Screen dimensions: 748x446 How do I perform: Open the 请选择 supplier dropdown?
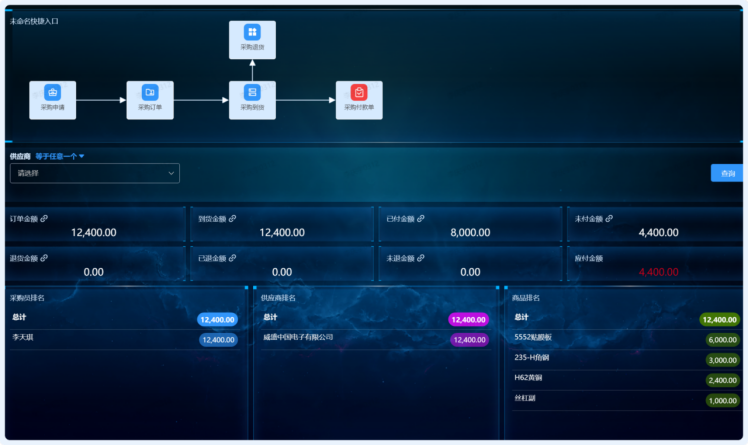[x=94, y=173]
